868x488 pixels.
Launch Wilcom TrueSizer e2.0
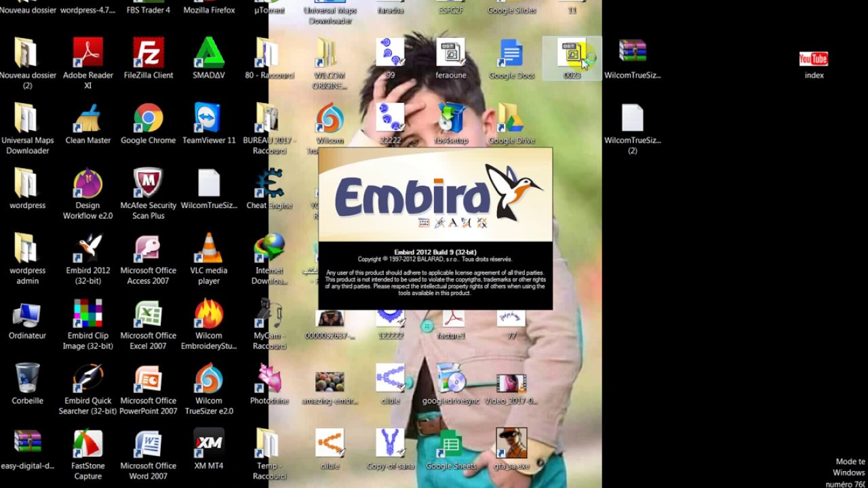click(209, 390)
